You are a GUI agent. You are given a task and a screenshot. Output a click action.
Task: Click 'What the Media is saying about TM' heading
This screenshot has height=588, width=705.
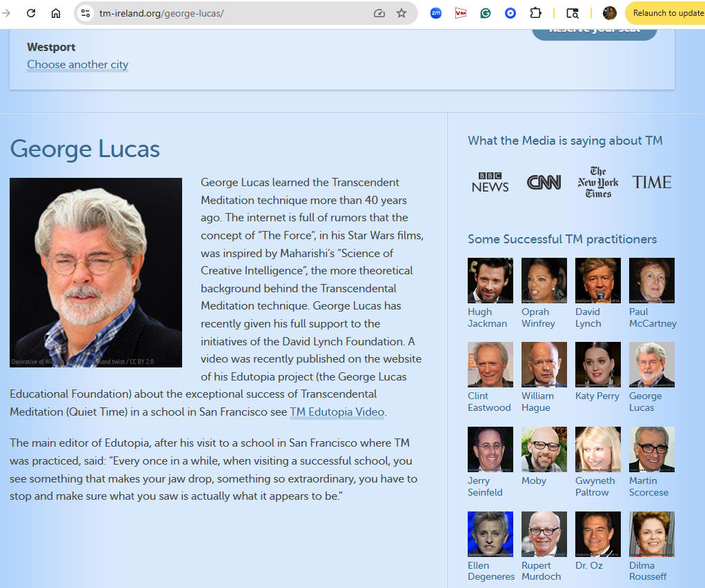(x=565, y=141)
